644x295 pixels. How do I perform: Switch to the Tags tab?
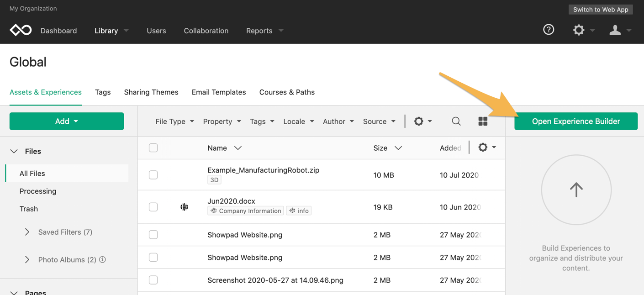click(103, 92)
